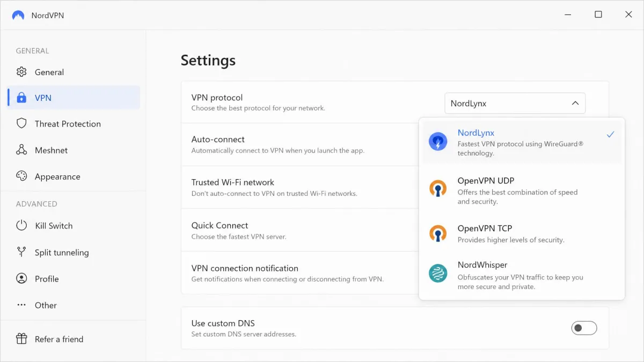The image size is (644, 362).
Task: Select NordWhisper protocol option
Action: pyautogui.click(x=522, y=275)
